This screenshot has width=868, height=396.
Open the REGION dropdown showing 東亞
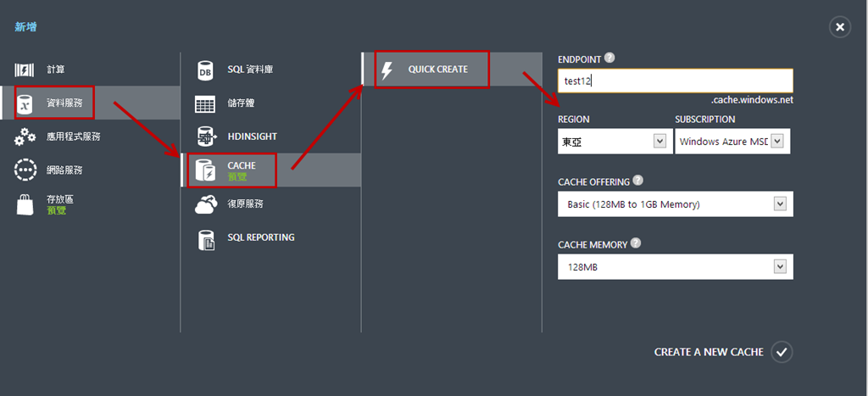tap(615, 142)
